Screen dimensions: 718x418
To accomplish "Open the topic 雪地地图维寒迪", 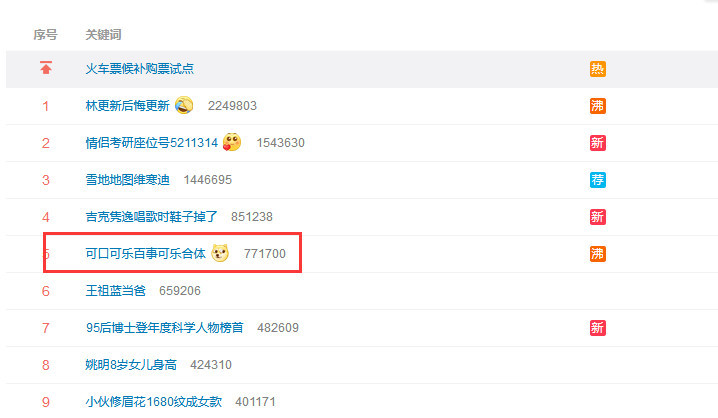I will point(128,180).
